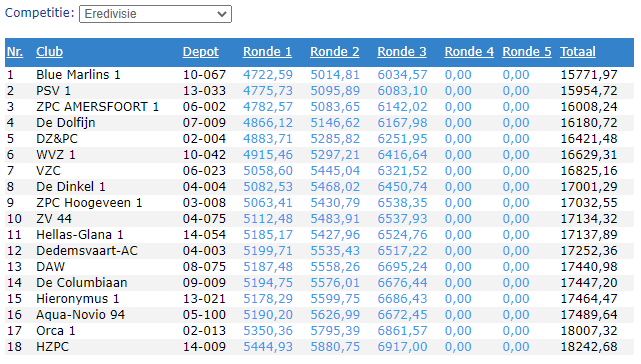Image resolution: width=641 pixels, height=364 pixels.
Task: Select De Dolfijn total 16180,72
Action: (x=589, y=123)
